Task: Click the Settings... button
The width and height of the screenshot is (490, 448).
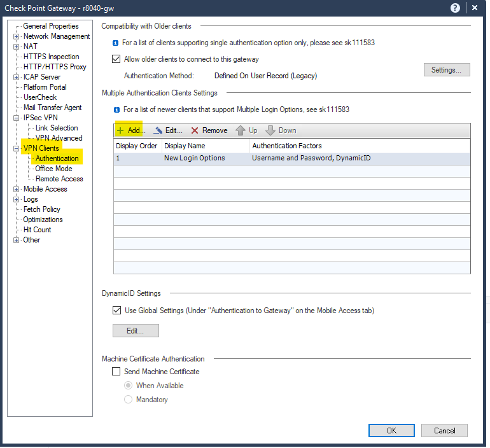Action: point(447,69)
